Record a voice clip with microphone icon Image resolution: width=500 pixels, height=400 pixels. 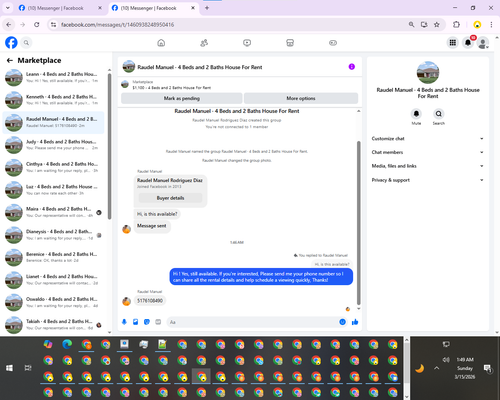[x=124, y=322]
